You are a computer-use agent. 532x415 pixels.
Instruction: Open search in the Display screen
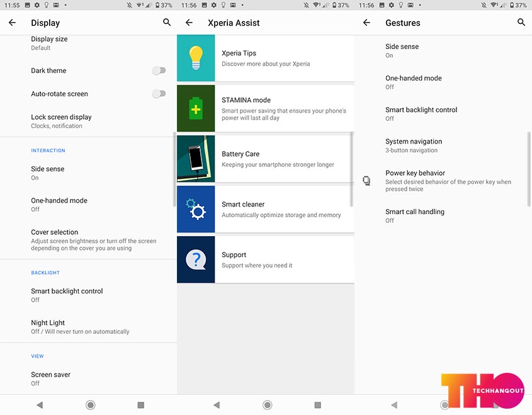tap(167, 23)
